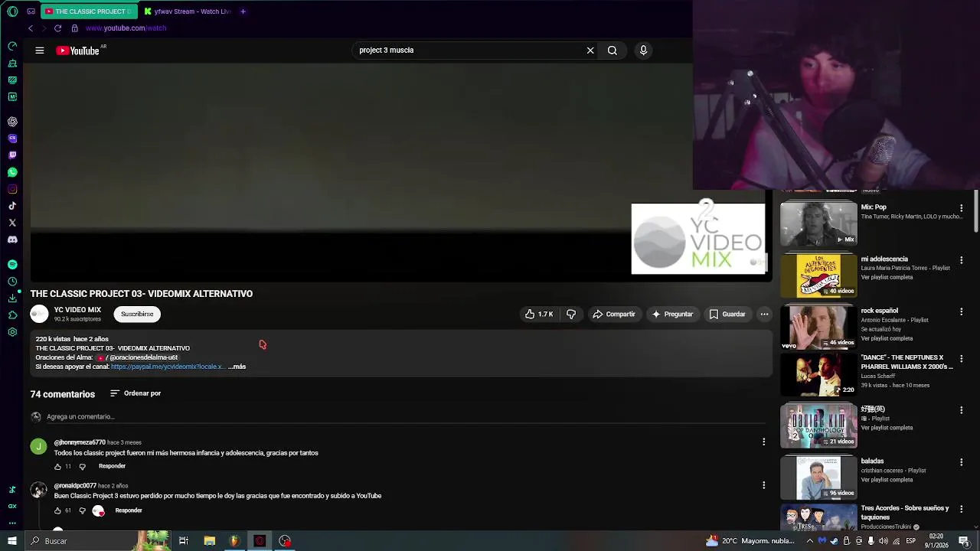Clear search text with the X icon
This screenshot has width=980, height=551.
coord(590,51)
